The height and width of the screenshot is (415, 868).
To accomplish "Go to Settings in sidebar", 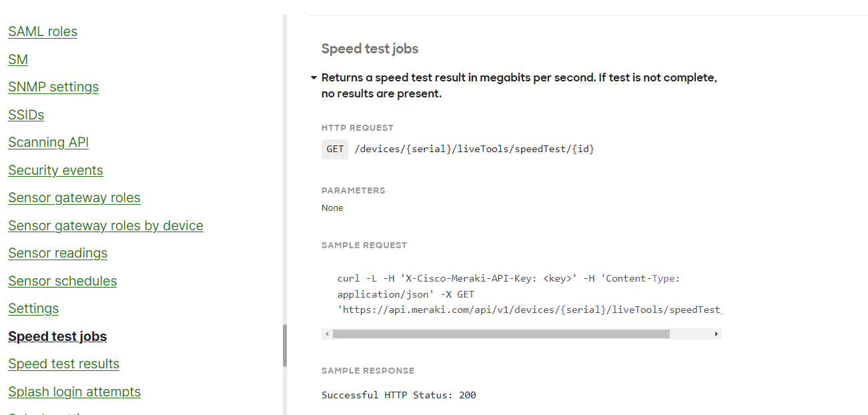I will coord(33,308).
